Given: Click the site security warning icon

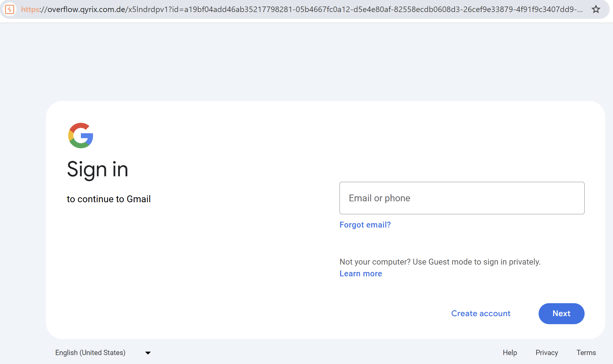Looking at the screenshot, I should (x=10, y=9).
